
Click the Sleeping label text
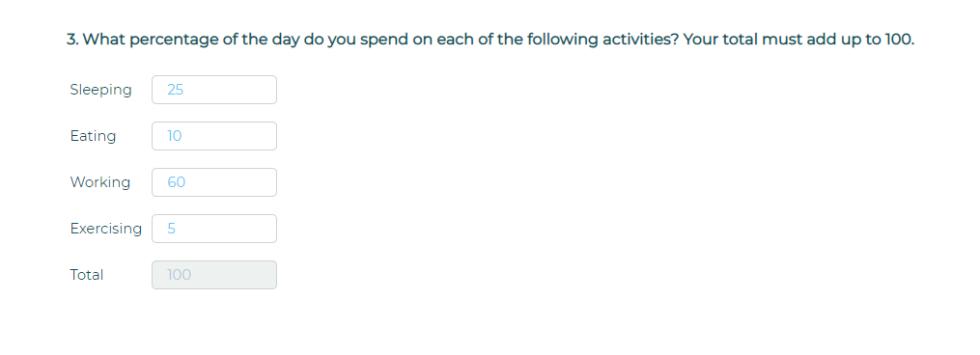[x=100, y=90]
